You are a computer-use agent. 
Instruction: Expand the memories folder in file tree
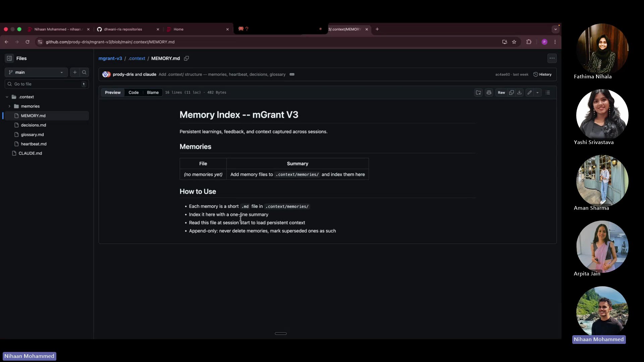pos(10,106)
